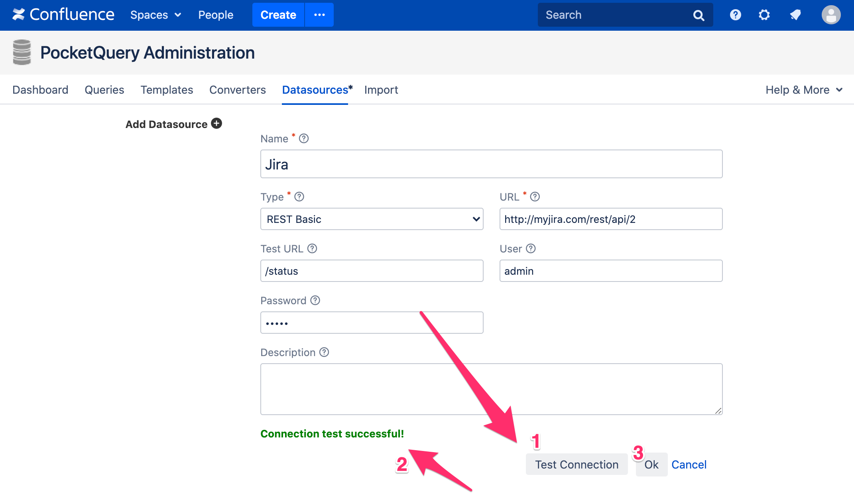
Task: Click the Ok button to save
Action: point(651,464)
